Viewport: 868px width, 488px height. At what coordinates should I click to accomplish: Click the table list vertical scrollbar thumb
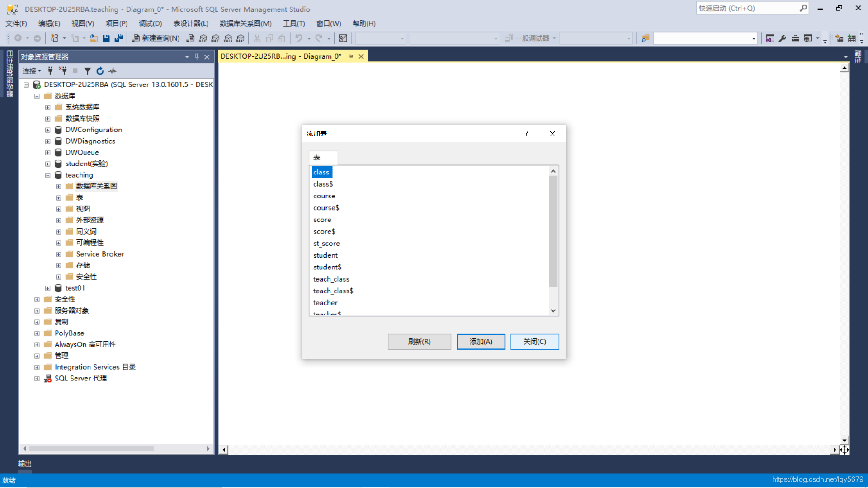pyautogui.click(x=553, y=231)
